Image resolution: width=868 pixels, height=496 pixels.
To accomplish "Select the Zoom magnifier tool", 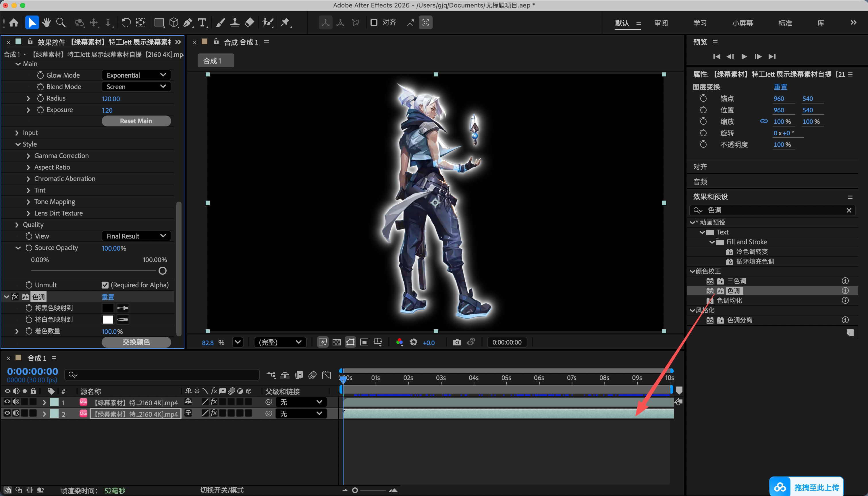I will coord(61,22).
